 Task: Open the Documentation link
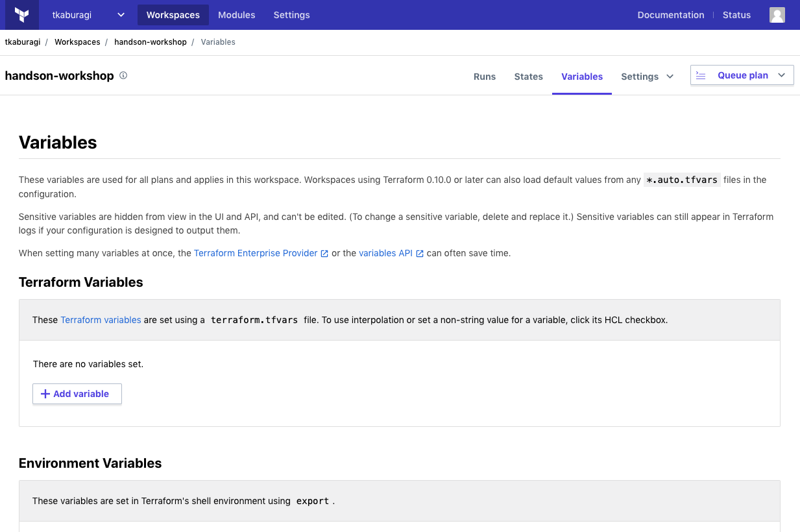pos(670,15)
